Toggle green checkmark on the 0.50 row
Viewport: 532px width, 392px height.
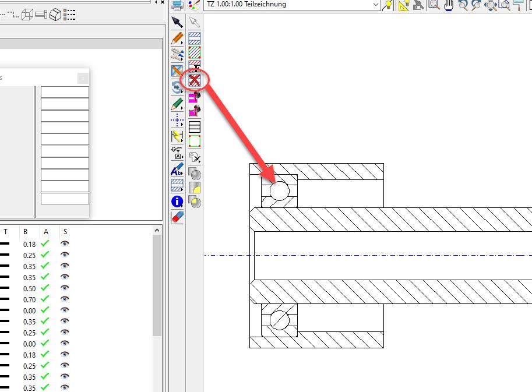click(x=45, y=288)
